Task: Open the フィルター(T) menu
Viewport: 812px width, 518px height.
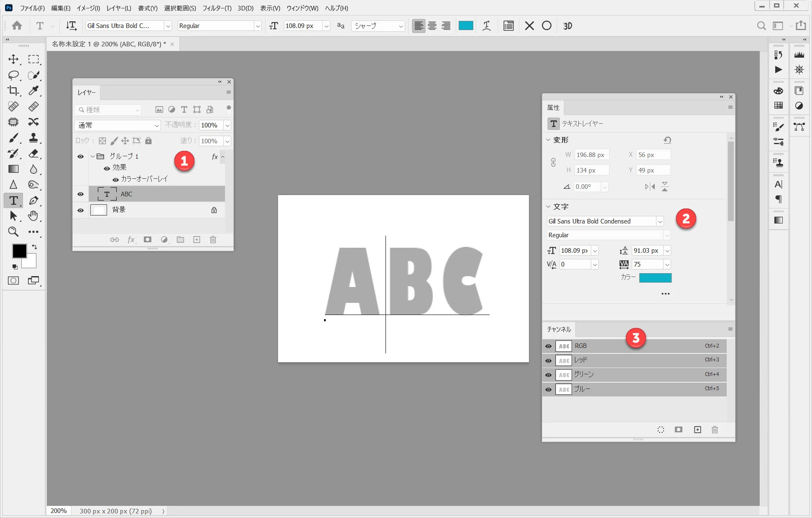Action: pyautogui.click(x=217, y=8)
